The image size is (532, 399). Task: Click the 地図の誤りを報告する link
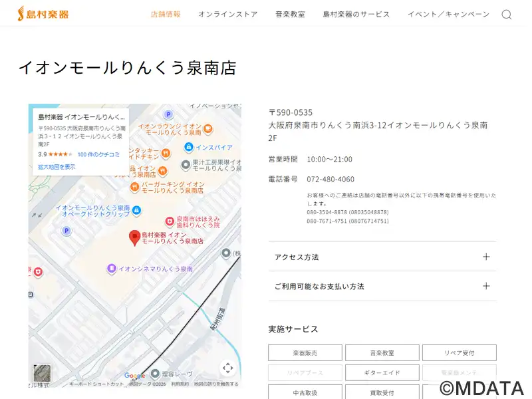pos(216,384)
